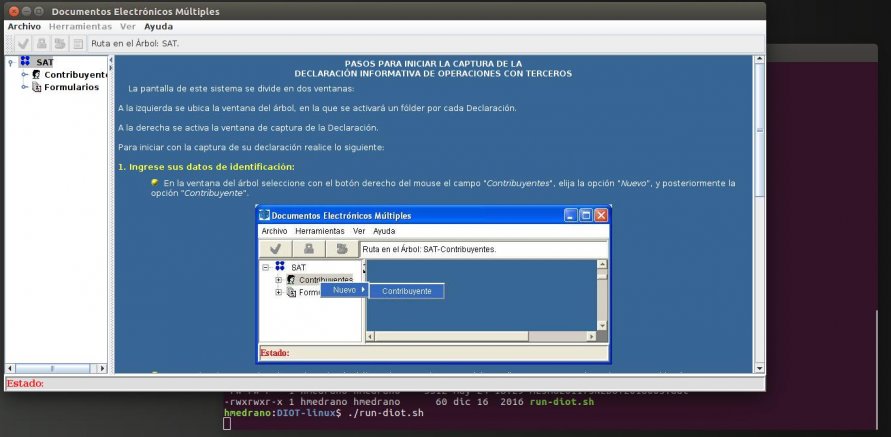Click the window title 'Documentos Electrónicos Múltiples'
The height and width of the screenshot is (437, 891).
(135, 11)
